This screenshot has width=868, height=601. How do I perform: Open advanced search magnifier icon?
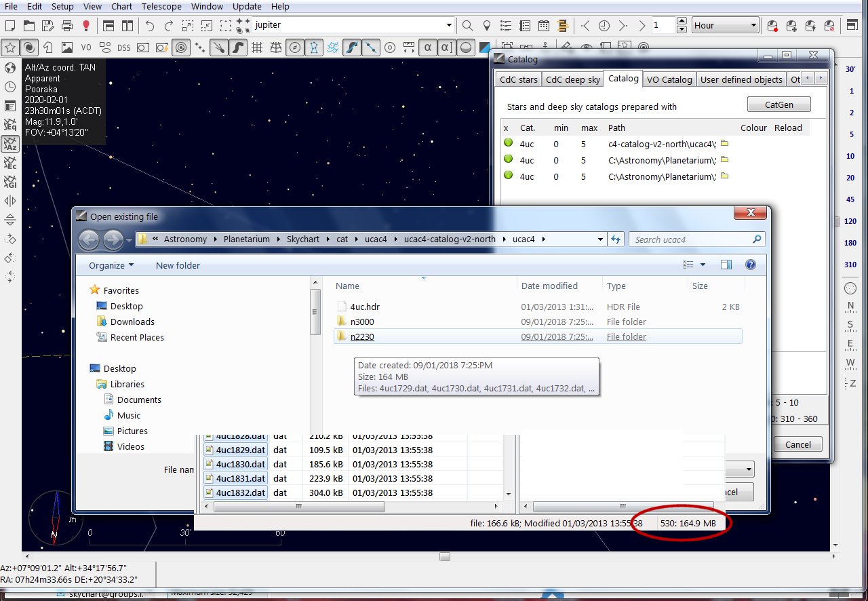(x=467, y=26)
